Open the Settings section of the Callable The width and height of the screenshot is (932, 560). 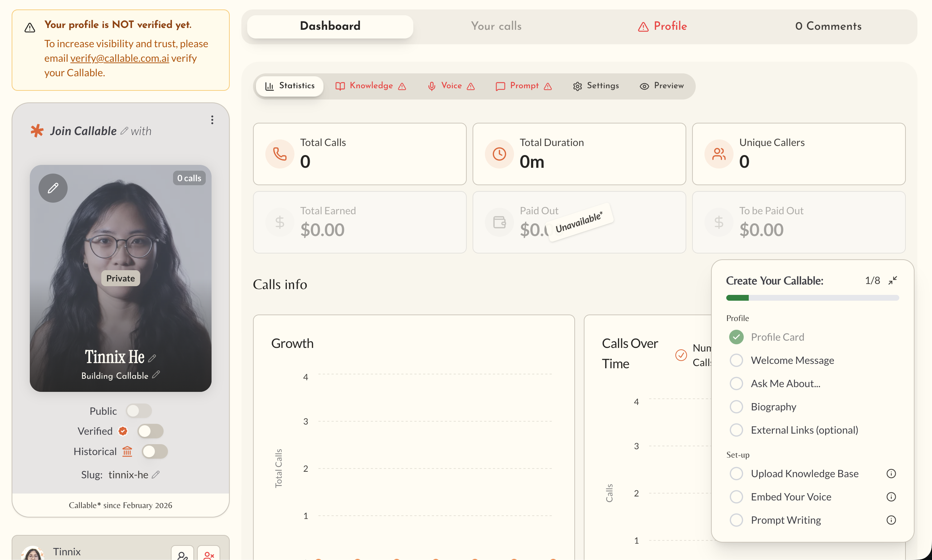[596, 86]
